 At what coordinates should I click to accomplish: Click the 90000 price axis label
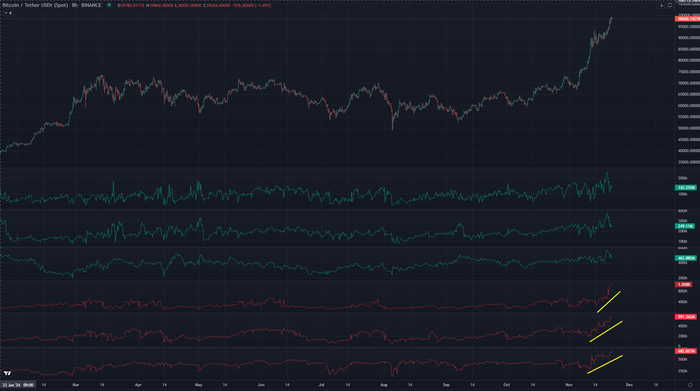point(689,38)
